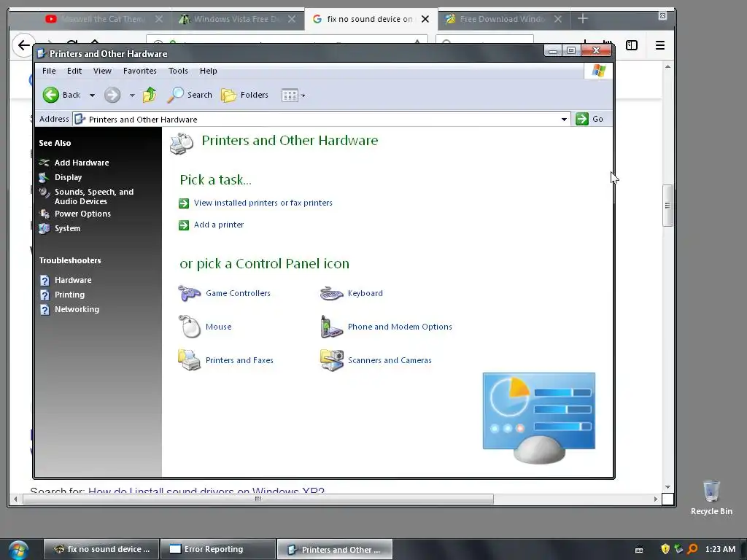The width and height of the screenshot is (747, 560).
Task: Expand the Back history dropdown arrow
Action: 93,96
